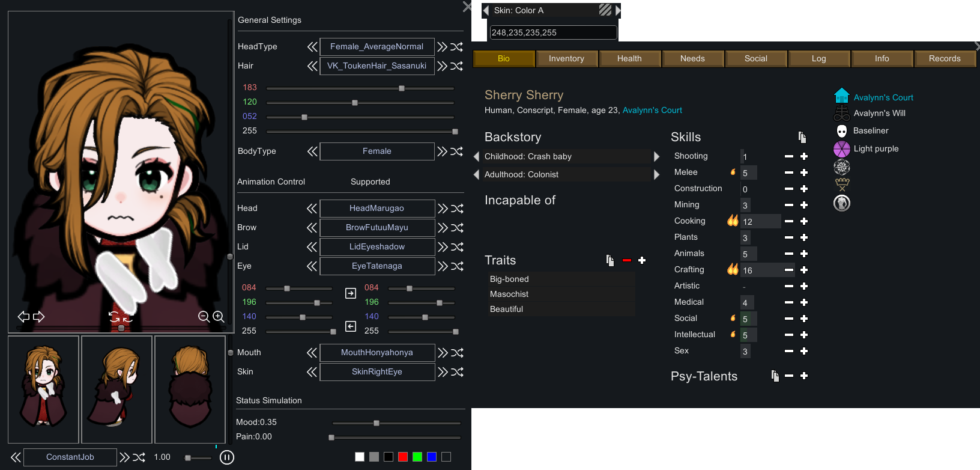The image size is (980, 470).
Task: Rotate the character preview right
Action: [39, 317]
